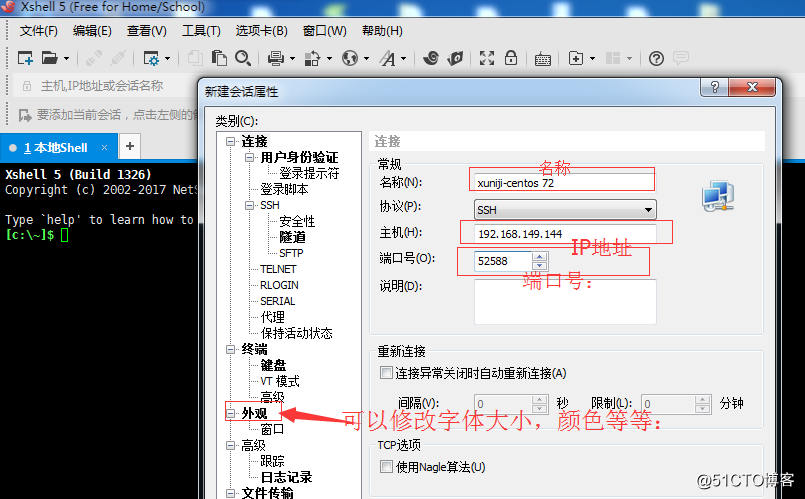Image resolution: width=805 pixels, height=499 pixels.
Task: Open the 工具(T) menu
Action: click(201, 31)
